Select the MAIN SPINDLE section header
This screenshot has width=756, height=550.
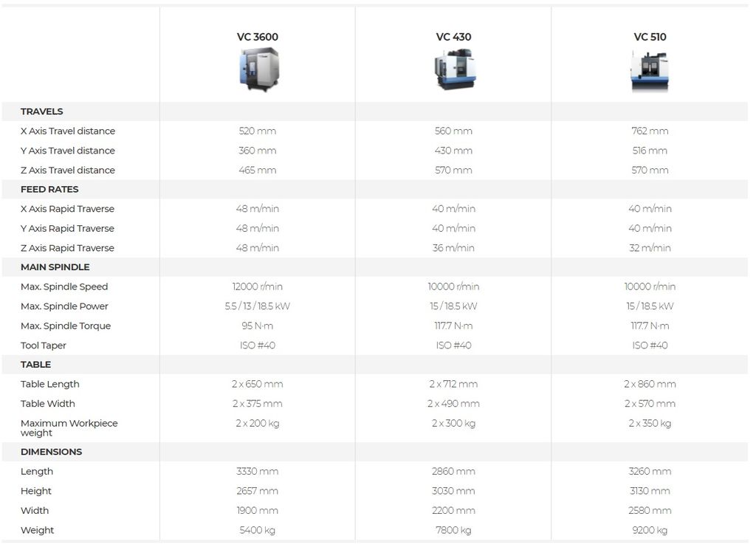[55, 267]
